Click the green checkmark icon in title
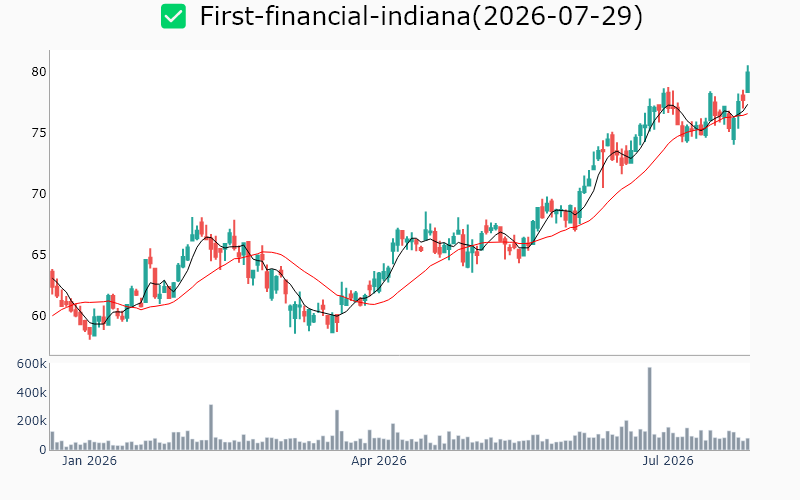Viewport: 800px width, 500px height. (173, 16)
